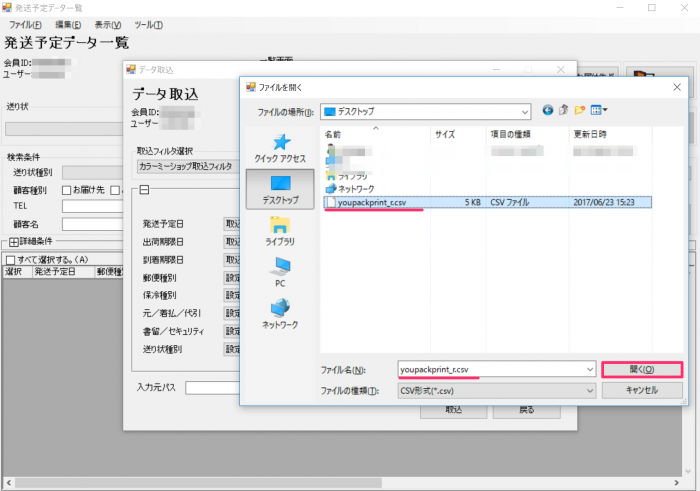Click the 取込 button in データ取込 window
Viewport: 700px width, 491px height.
tap(453, 411)
